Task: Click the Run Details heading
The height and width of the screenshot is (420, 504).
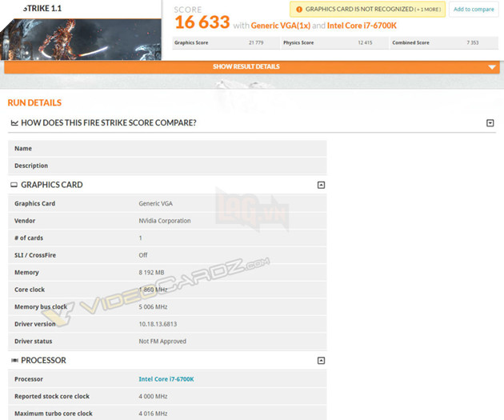Action: click(x=34, y=103)
